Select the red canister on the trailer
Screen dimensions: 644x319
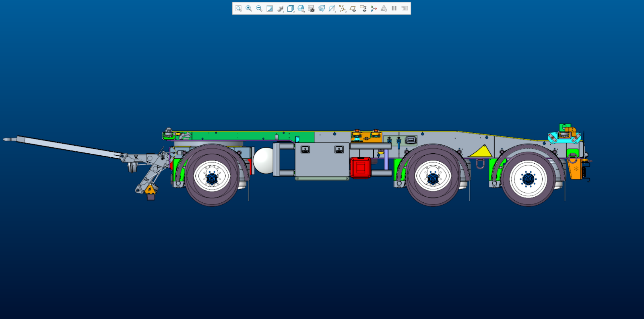click(x=360, y=167)
